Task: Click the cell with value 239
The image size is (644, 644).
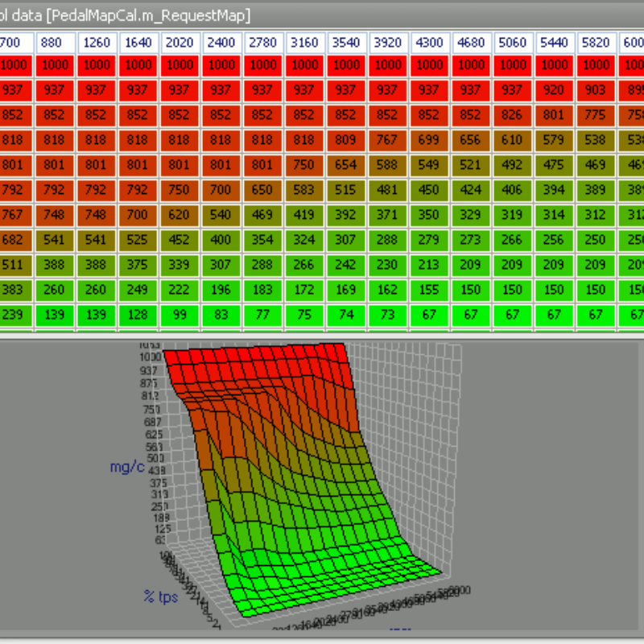Action: point(12,316)
